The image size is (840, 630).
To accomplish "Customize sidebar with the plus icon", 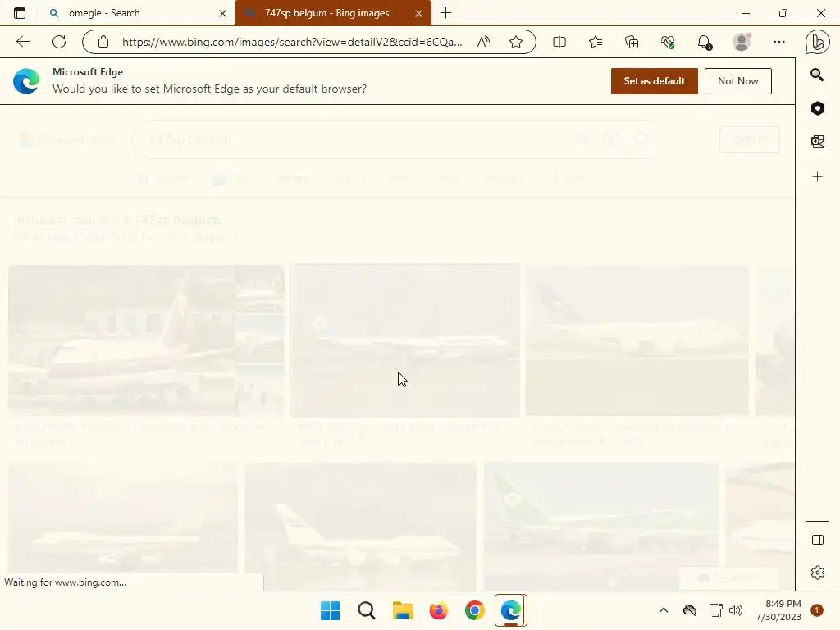I will click(x=818, y=177).
